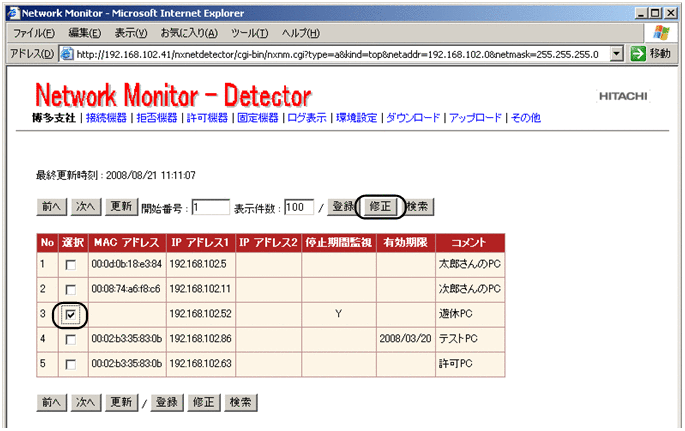The height and width of the screenshot is (431, 685).
Task: Click the IP アドレス1 column header
Action: (x=201, y=243)
